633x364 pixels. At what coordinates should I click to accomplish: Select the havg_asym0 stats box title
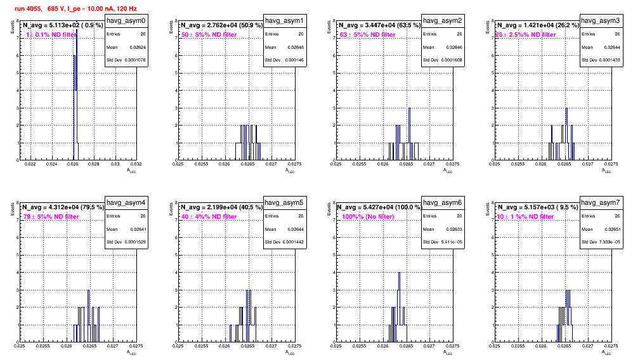[126, 20]
